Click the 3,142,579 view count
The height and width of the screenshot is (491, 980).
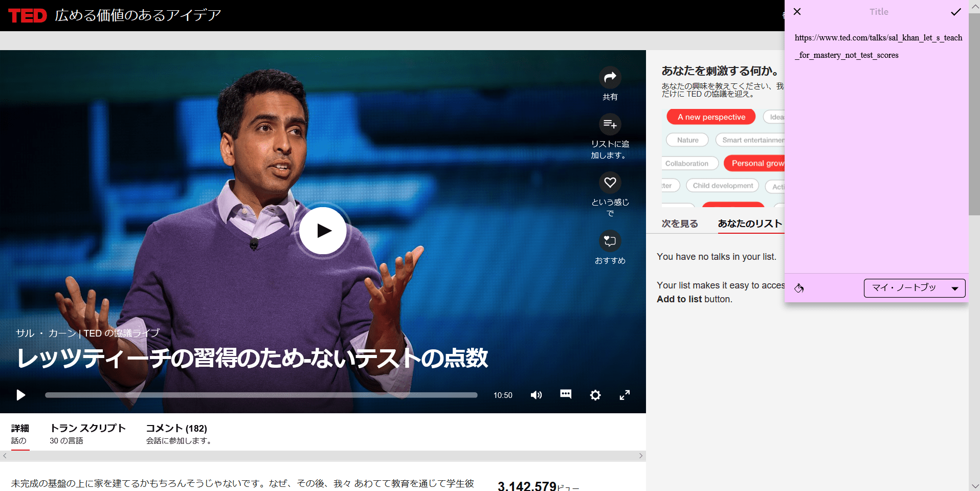pyautogui.click(x=527, y=486)
